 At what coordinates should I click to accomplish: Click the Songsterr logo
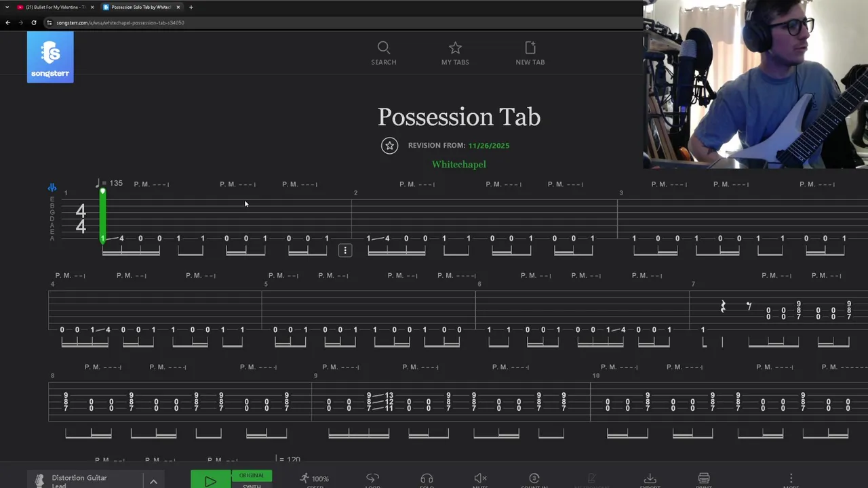click(x=50, y=58)
